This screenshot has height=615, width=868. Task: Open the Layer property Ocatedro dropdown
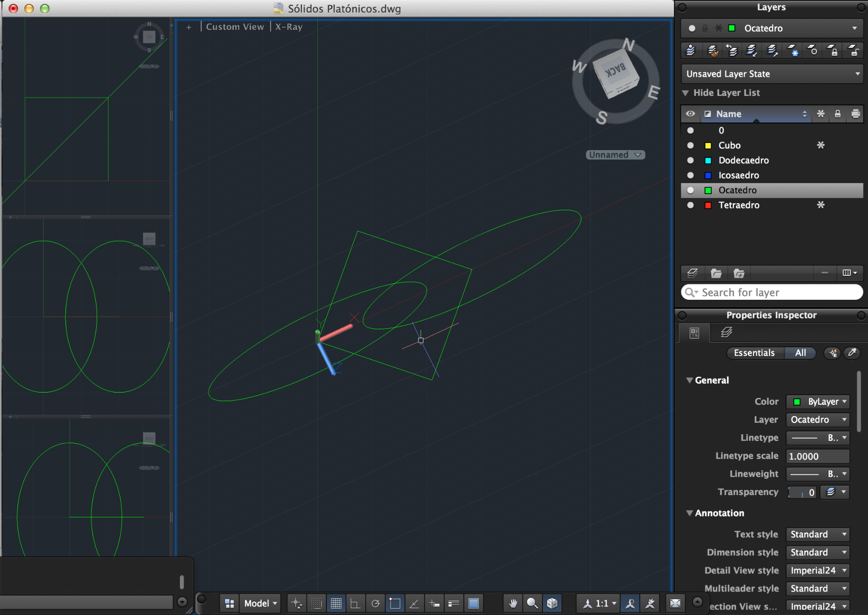pos(817,420)
